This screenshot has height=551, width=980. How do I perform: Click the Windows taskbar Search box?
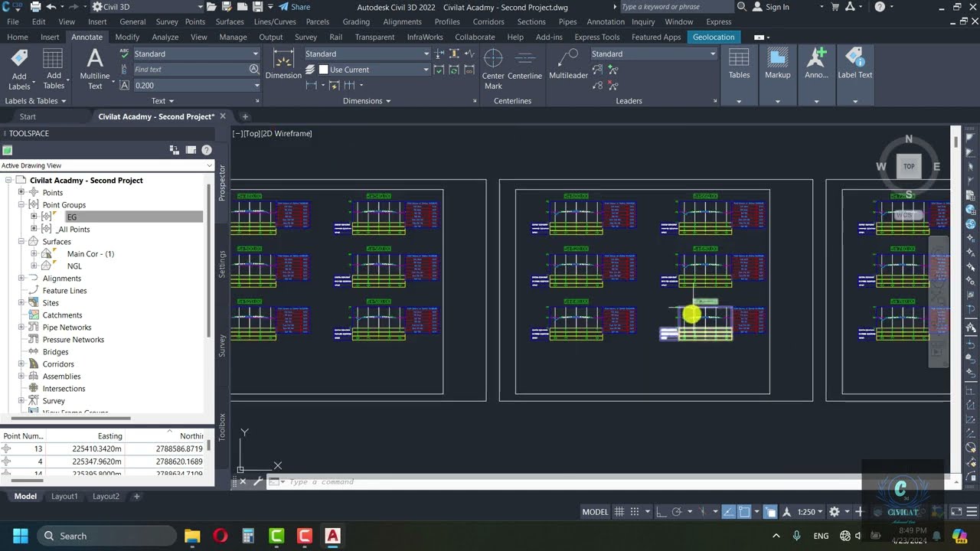(106, 536)
